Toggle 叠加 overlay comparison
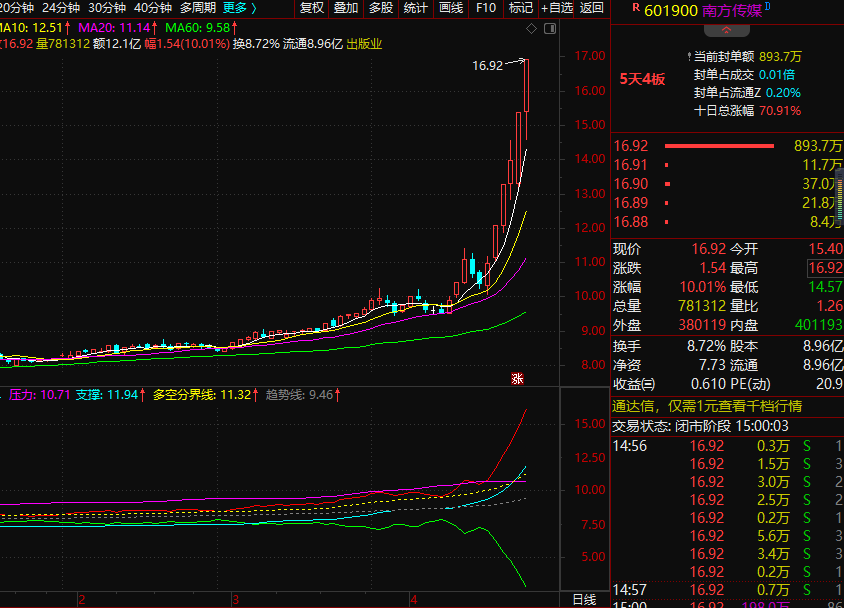844x608 pixels. [x=346, y=8]
